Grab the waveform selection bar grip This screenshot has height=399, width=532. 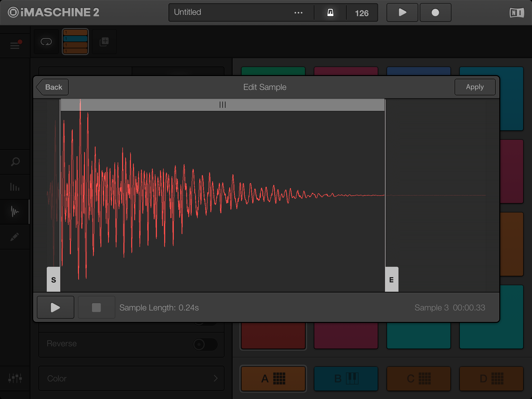coord(223,105)
